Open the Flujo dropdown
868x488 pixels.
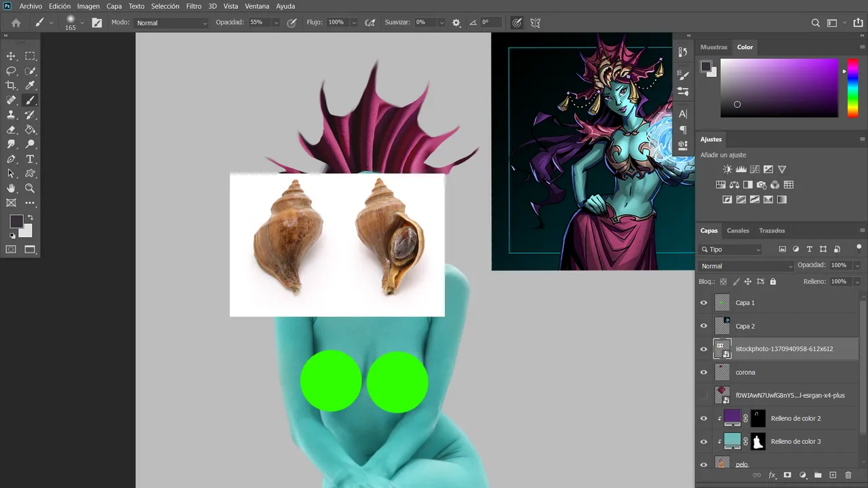tap(354, 23)
